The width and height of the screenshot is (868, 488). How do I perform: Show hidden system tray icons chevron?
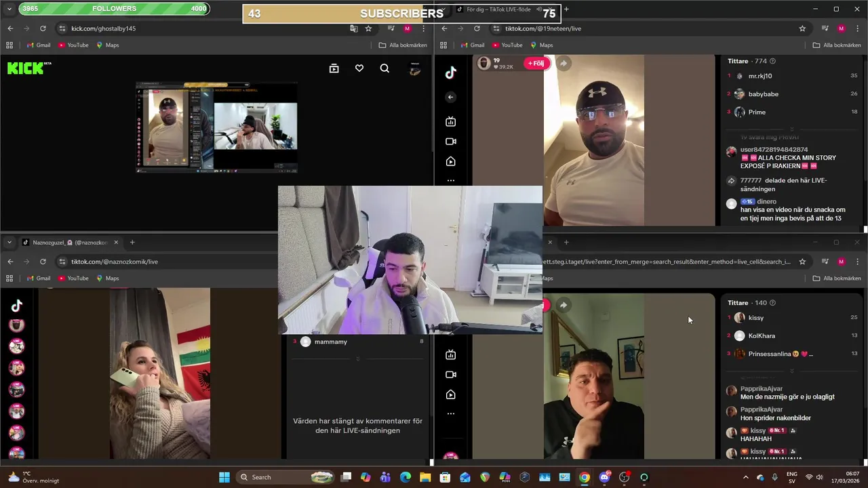tap(746, 477)
